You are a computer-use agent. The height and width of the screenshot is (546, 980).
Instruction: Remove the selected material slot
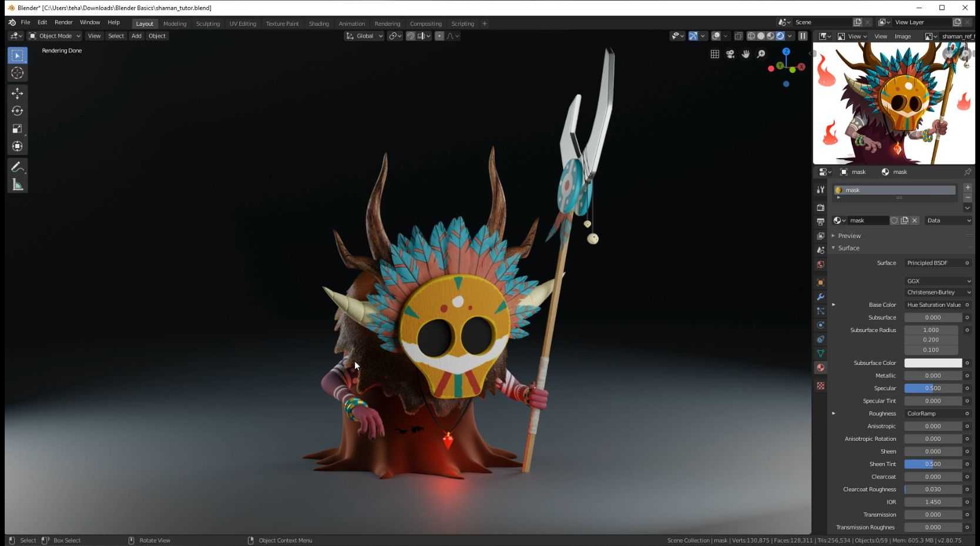[x=968, y=197]
